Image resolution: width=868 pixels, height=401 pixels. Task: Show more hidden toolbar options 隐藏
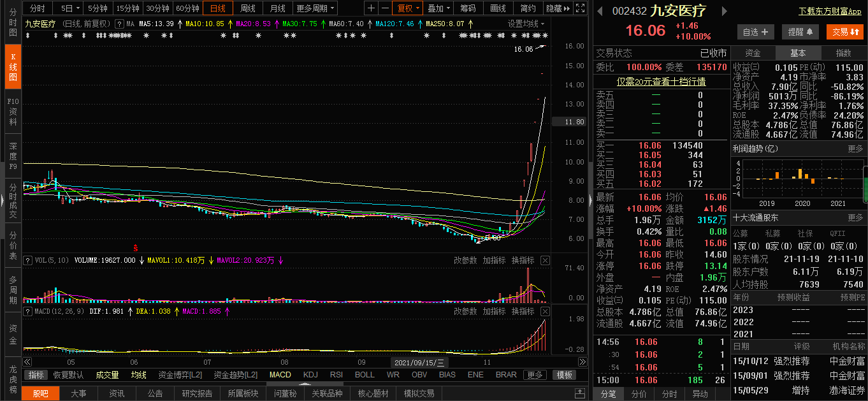click(557, 8)
